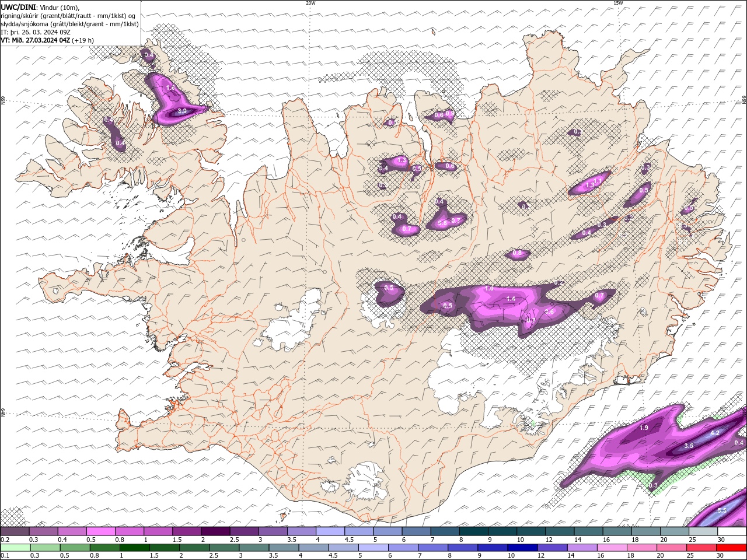Pick the violet 12 swatch, lower legend scale

pos(551,548)
